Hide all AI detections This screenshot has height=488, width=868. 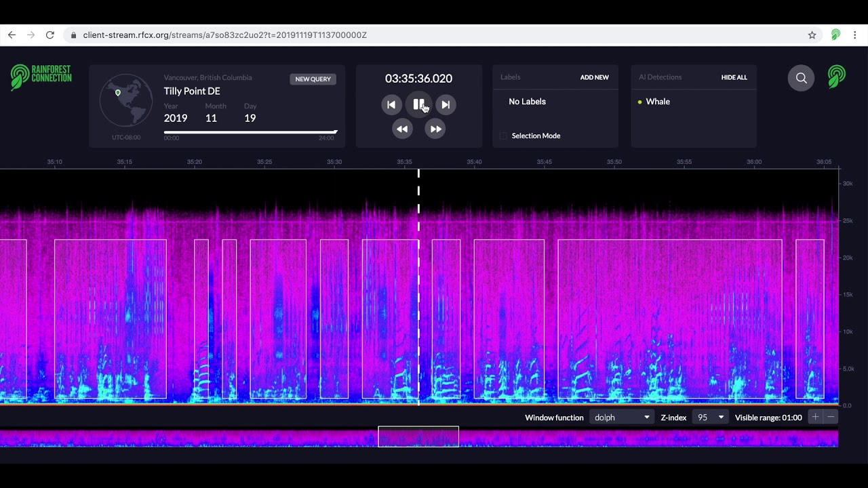point(734,77)
